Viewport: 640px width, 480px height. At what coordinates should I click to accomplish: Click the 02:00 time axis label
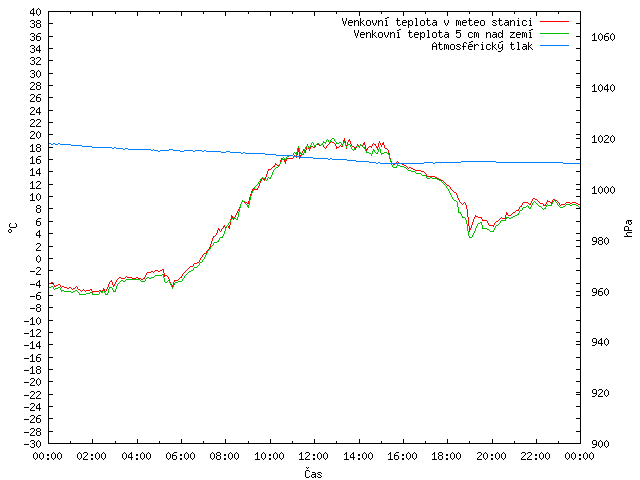92,456
